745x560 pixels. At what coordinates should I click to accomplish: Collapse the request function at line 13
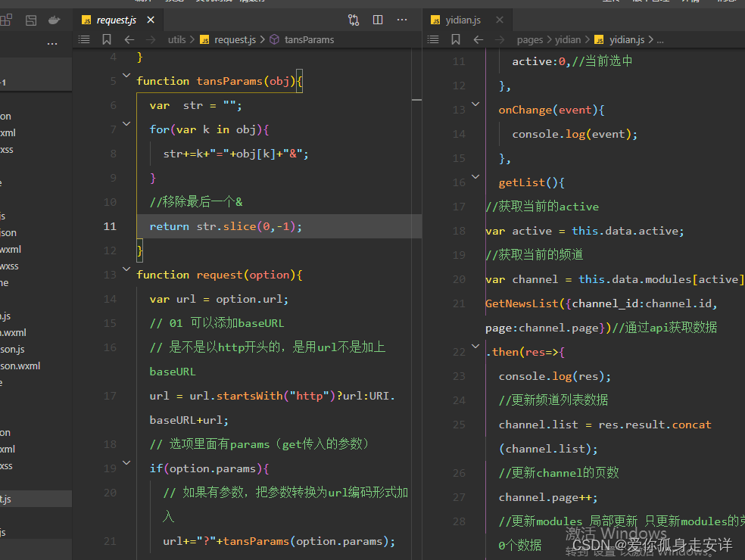click(x=126, y=269)
